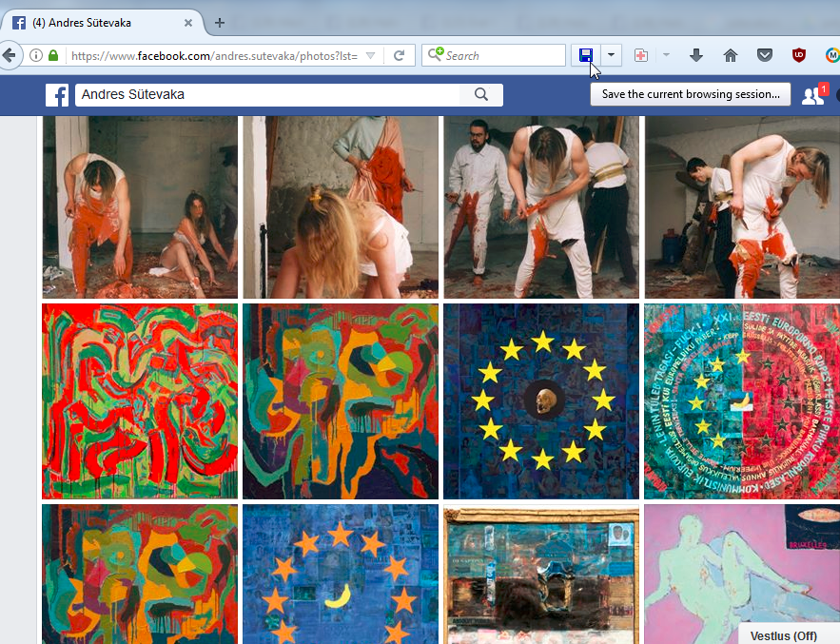Click the Facebook search magnifier button
840x644 pixels.
pyautogui.click(x=481, y=95)
